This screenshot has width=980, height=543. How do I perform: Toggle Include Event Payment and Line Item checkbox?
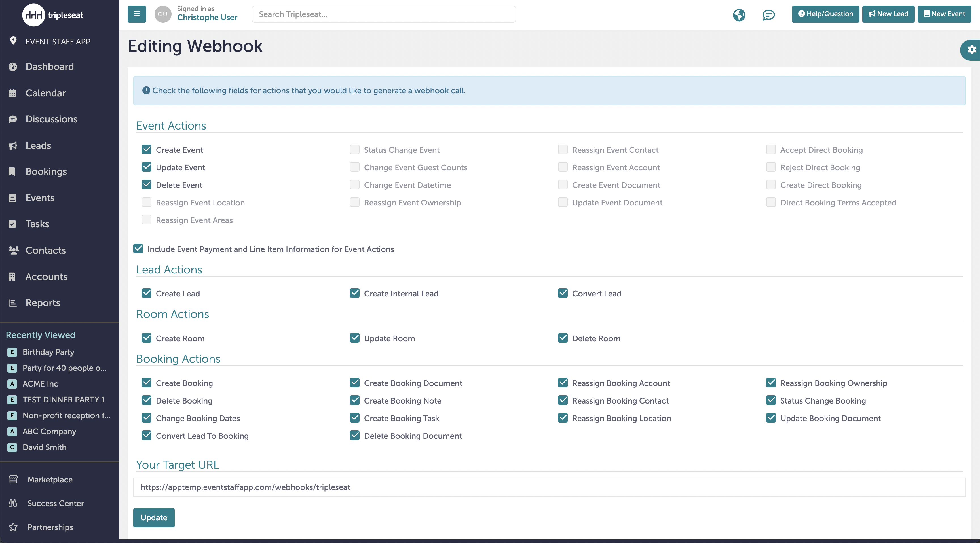(x=138, y=249)
